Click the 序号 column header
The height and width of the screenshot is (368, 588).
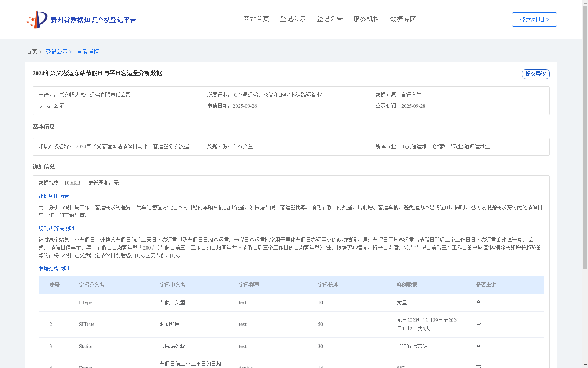click(55, 285)
